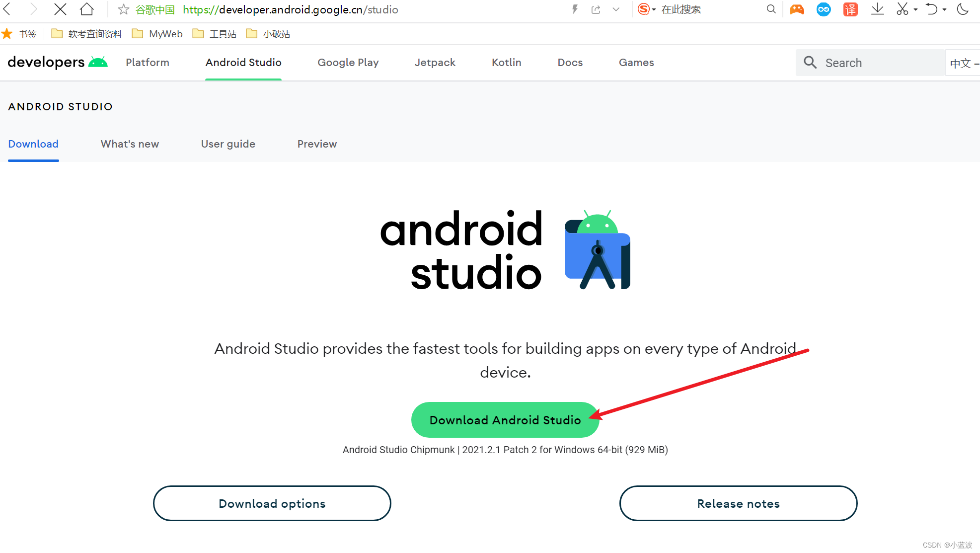Expand undo closed tab dropdown arrow
This screenshot has width=980, height=553.
point(944,9)
